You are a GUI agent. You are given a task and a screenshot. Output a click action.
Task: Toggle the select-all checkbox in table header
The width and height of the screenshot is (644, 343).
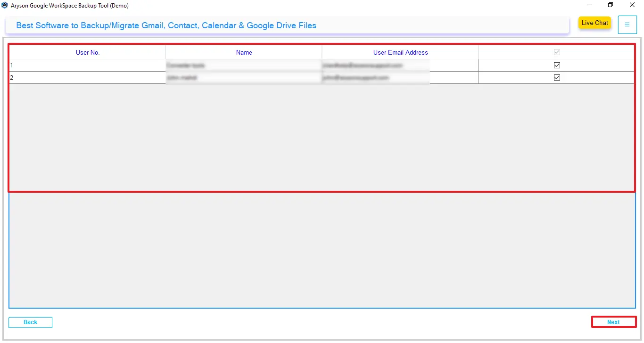[557, 52]
